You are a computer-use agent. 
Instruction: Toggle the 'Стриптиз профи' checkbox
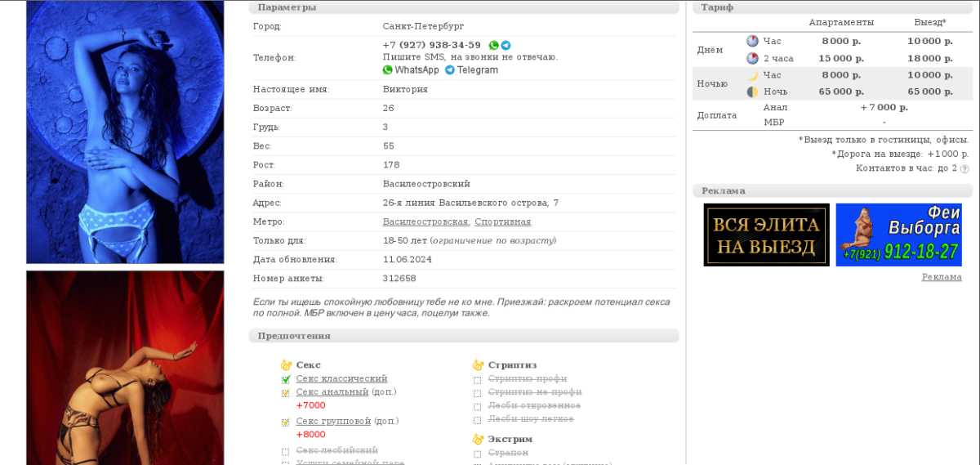click(x=478, y=380)
